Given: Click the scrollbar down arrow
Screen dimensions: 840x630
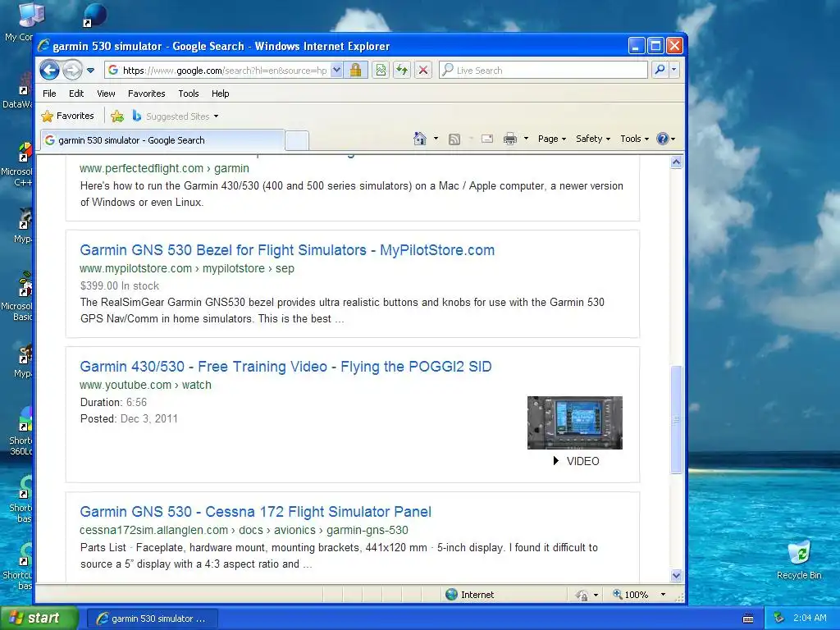Looking at the screenshot, I should (x=676, y=575).
